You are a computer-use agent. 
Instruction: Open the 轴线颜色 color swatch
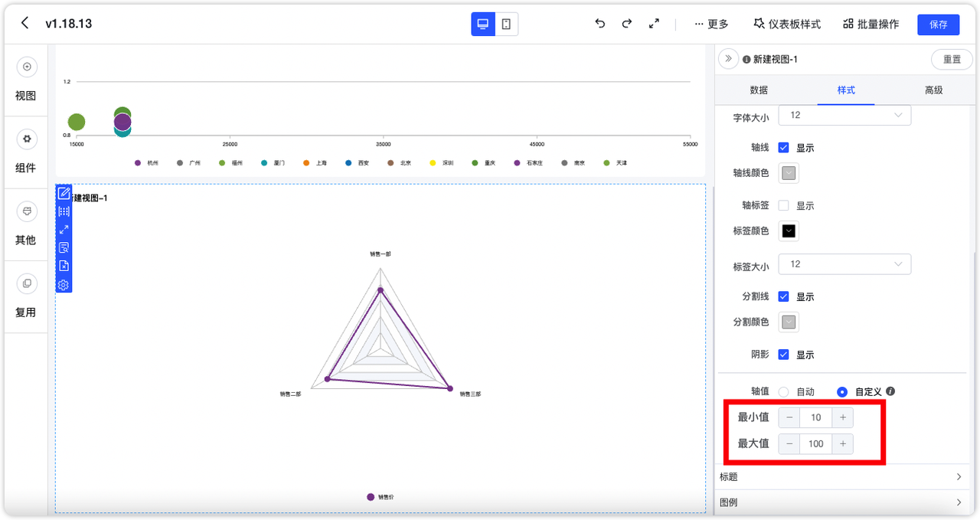coord(789,173)
